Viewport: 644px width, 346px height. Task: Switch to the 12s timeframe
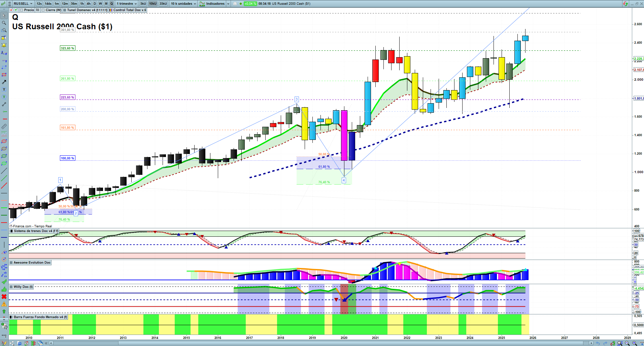[39, 4]
